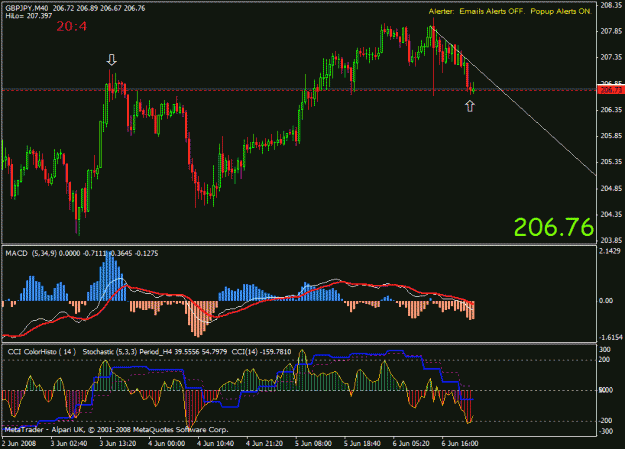Click the 4 Jun 21:20 time label
This screenshot has width=625, height=449.
264,443
